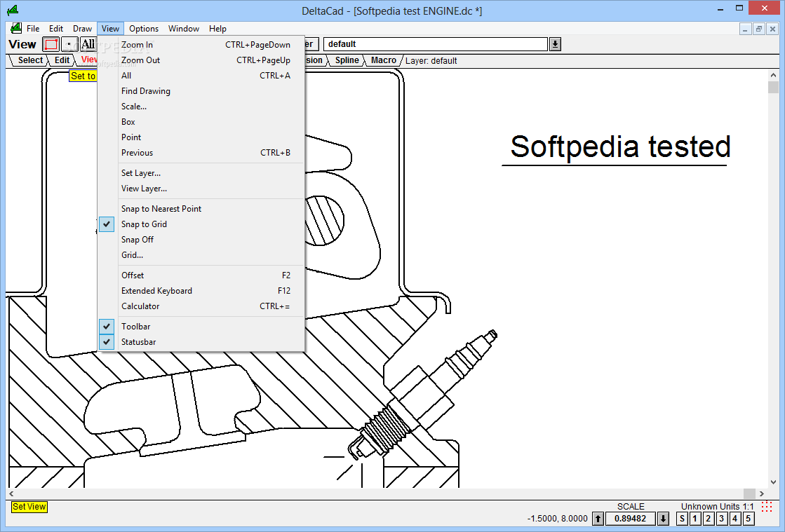785x532 pixels.
Task: Click the horizontal scrollbar thumb
Action: [749, 493]
